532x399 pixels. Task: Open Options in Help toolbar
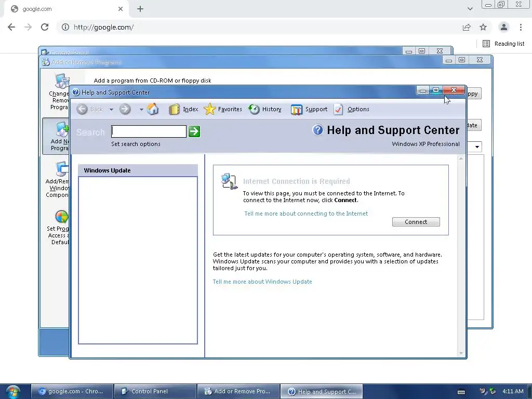(x=358, y=109)
